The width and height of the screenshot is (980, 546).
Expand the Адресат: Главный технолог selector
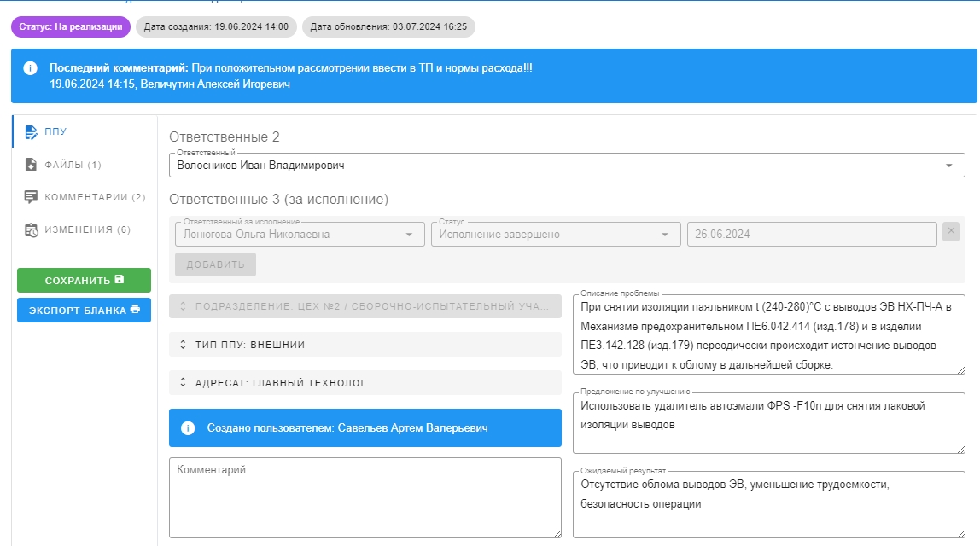tap(365, 383)
